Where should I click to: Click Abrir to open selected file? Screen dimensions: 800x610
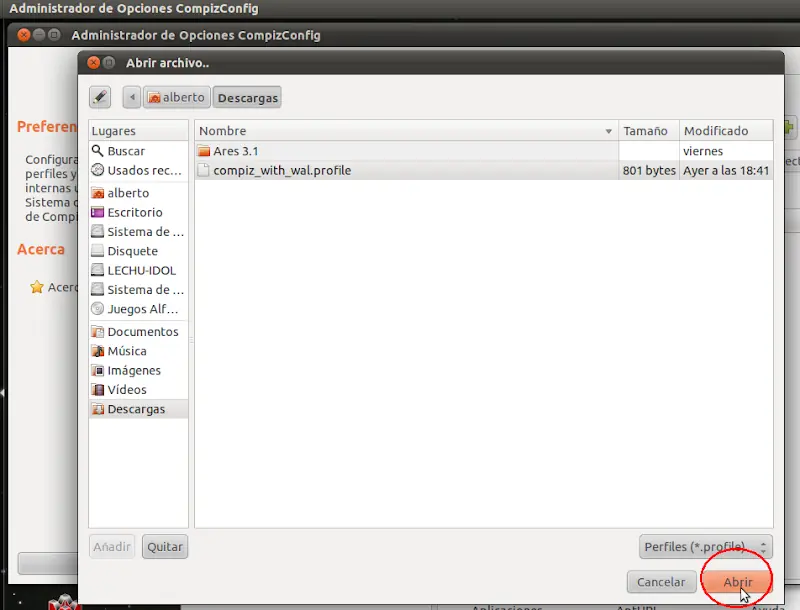pyautogui.click(x=737, y=582)
